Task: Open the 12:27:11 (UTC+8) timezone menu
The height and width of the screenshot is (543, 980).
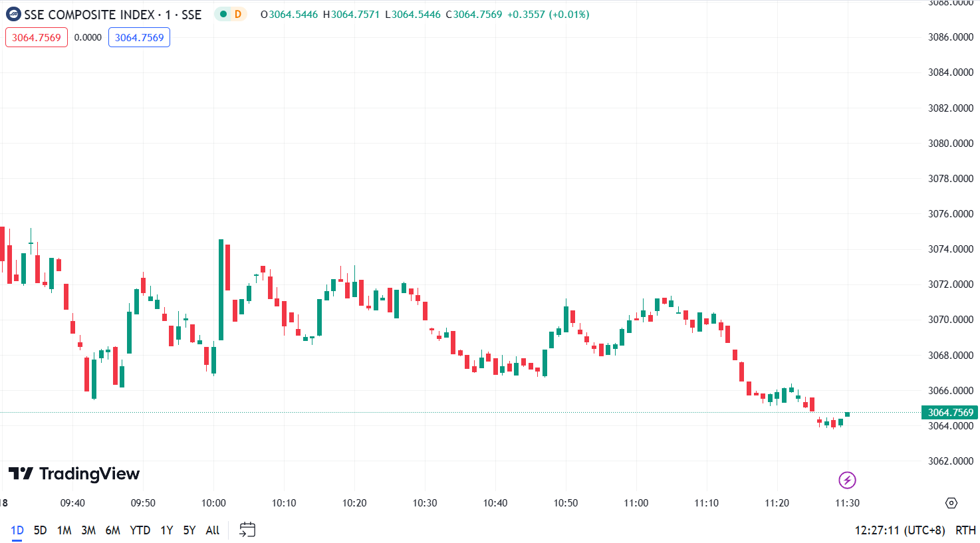Action: 899,530
